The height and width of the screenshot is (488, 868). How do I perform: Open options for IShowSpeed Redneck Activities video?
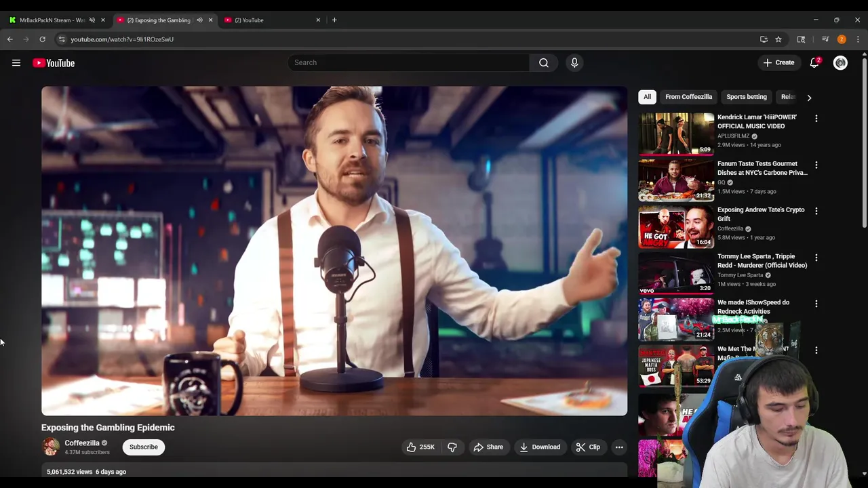(816, 304)
